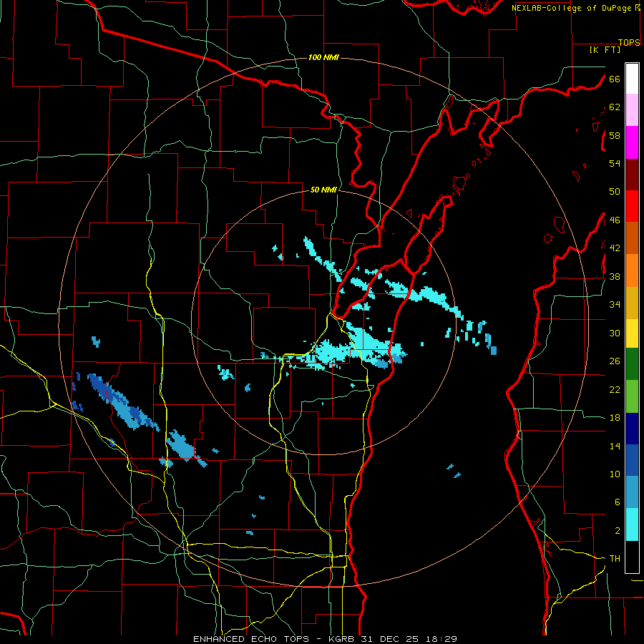Click the TOPS legend title

(x=629, y=42)
